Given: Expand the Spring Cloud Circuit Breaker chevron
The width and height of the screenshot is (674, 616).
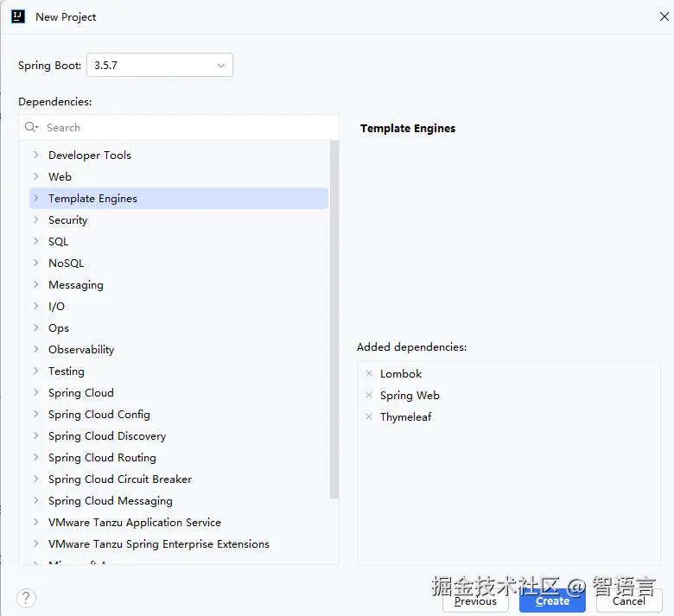Looking at the screenshot, I should pyautogui.click(x=36, y=479).
